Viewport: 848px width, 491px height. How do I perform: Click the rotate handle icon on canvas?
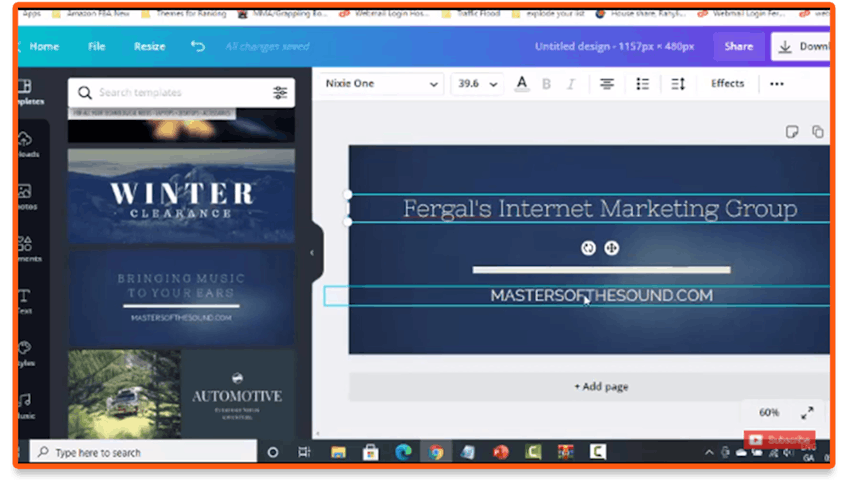588,248
